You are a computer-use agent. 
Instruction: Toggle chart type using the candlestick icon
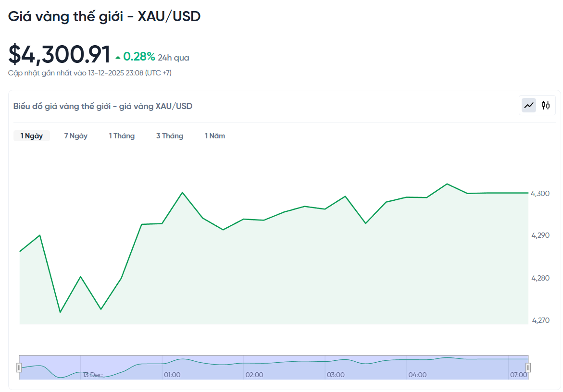tap(546, 105)
